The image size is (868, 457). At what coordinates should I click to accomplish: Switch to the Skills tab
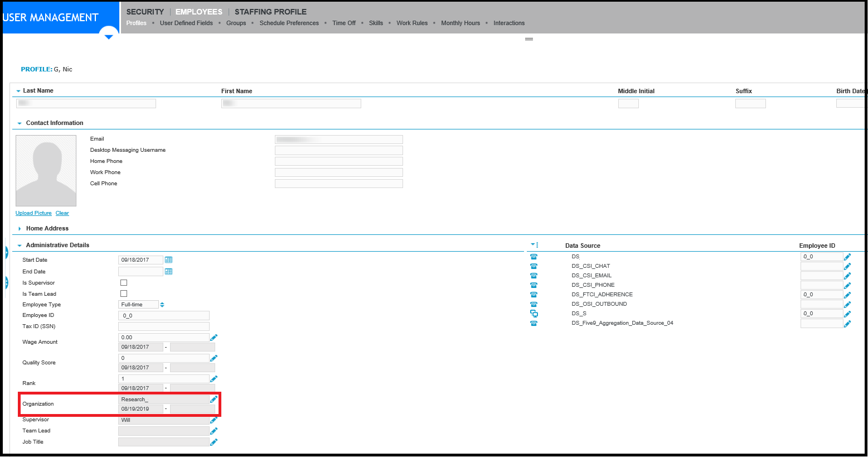point(376,23)
